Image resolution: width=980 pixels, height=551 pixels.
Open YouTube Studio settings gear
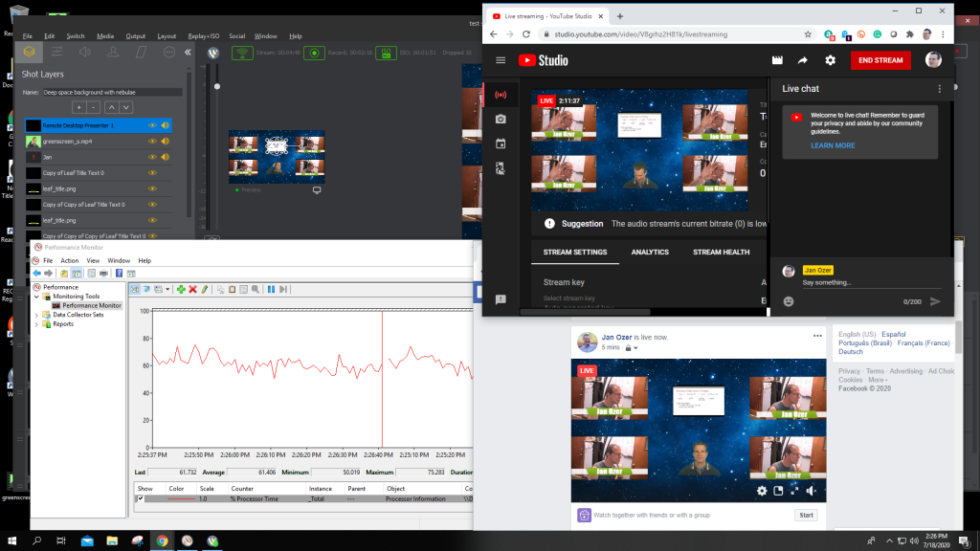click(x=830, y=60)
